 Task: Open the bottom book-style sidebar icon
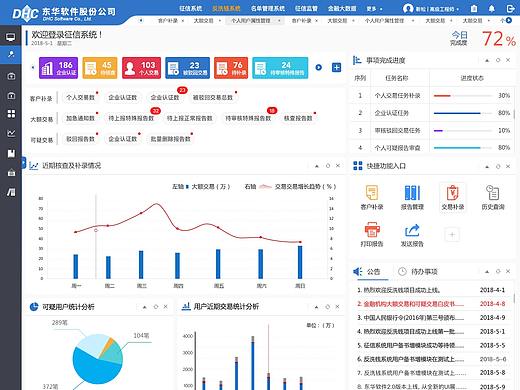(11, 192)
